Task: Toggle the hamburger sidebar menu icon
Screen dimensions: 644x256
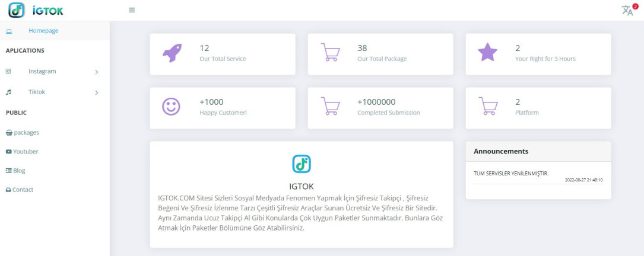Action: click(x=132, y=10)
